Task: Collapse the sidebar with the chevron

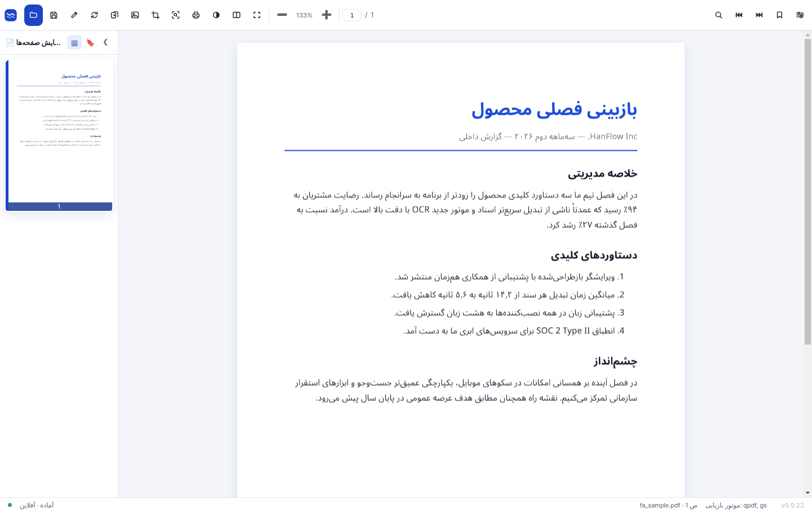Action: click(105, 42)
